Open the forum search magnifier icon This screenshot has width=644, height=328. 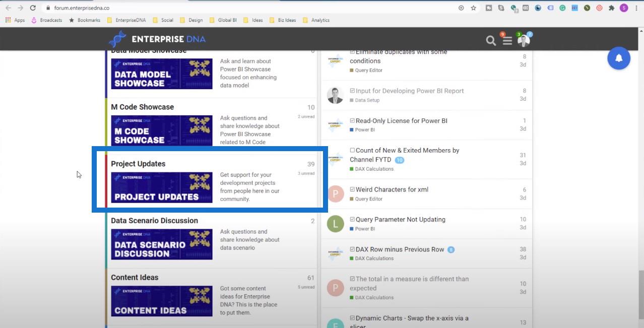pyautogui.click(x=491, y=40)
